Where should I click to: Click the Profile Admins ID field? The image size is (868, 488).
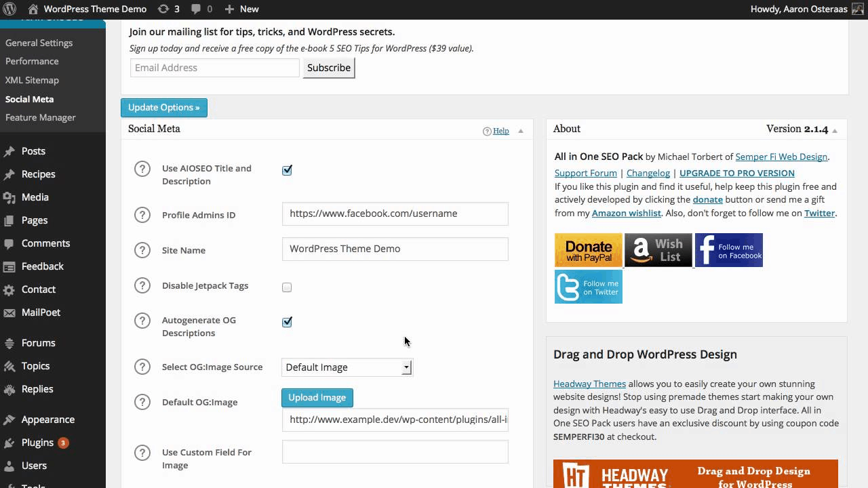[395, 213]
